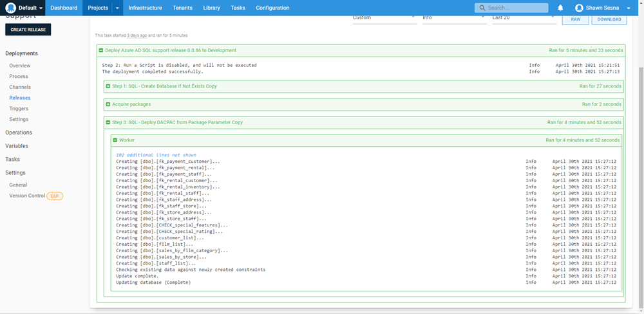Show the 102 additional lines not shown
Image resolution: width=644 pixels, height=314 pixels.
pos(156,155)
